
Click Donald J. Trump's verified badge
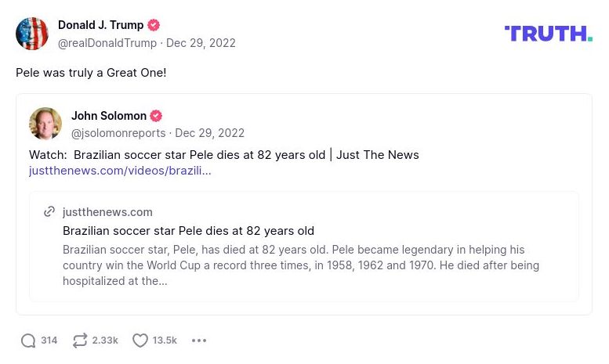tap(154, 25)
